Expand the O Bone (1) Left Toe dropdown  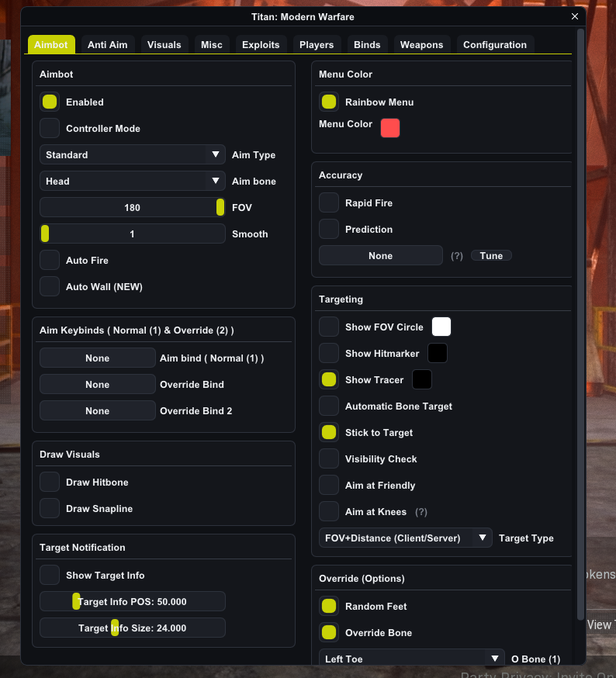(x=412, y=657)
